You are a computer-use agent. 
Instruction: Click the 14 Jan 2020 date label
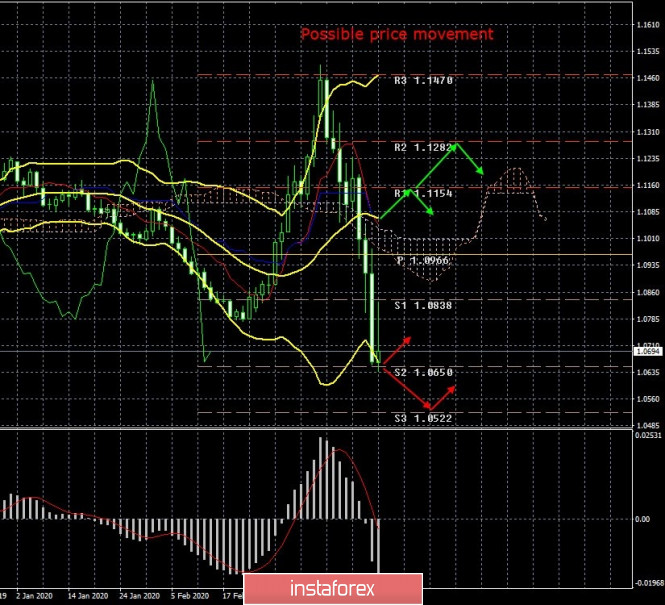coord(87,596)
